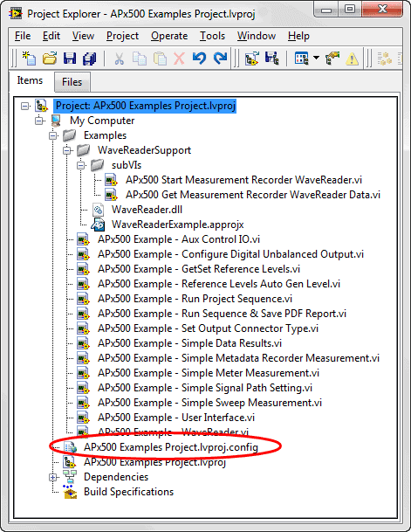Select APx500 Examples Project.lvproj.config item

point(171,447)
